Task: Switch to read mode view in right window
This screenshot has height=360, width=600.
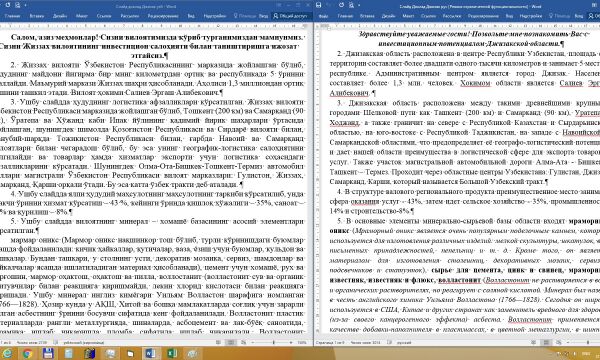Action: click(x=533, y=342)
